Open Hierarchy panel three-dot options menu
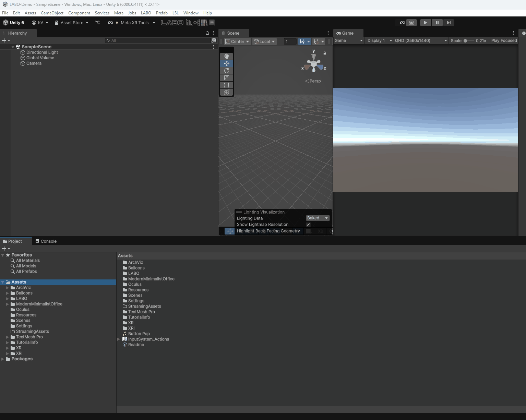The width and height of the screenshot is (526, 420). pos(213,33)
